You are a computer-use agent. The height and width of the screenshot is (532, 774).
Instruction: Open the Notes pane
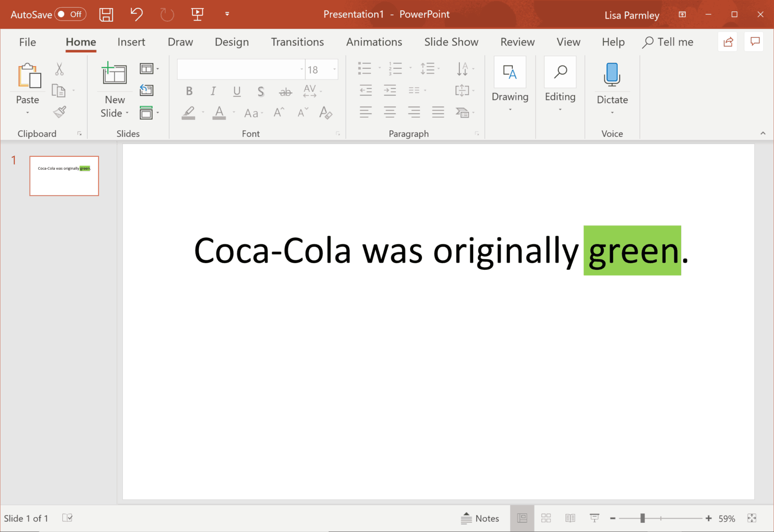480,518
